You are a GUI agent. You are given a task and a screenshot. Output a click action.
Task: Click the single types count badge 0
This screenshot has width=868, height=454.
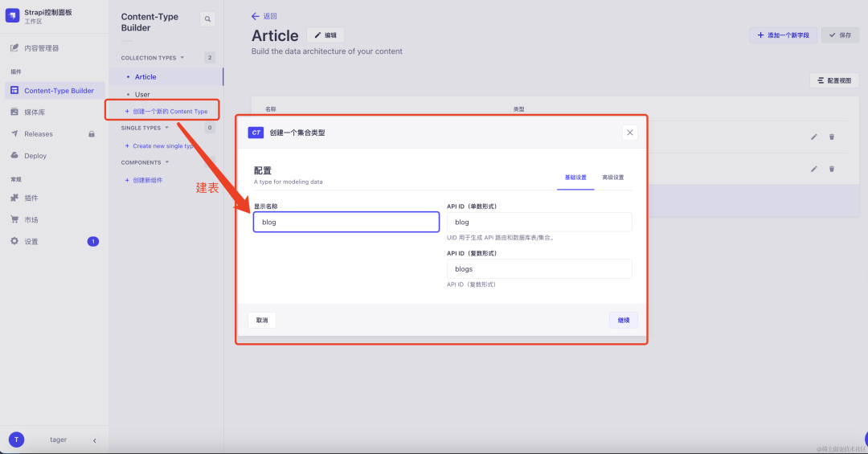pos(209,128)
